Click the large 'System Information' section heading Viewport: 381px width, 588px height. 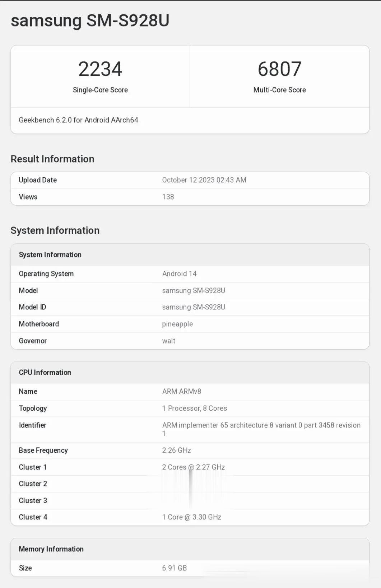tap(55, 230)
